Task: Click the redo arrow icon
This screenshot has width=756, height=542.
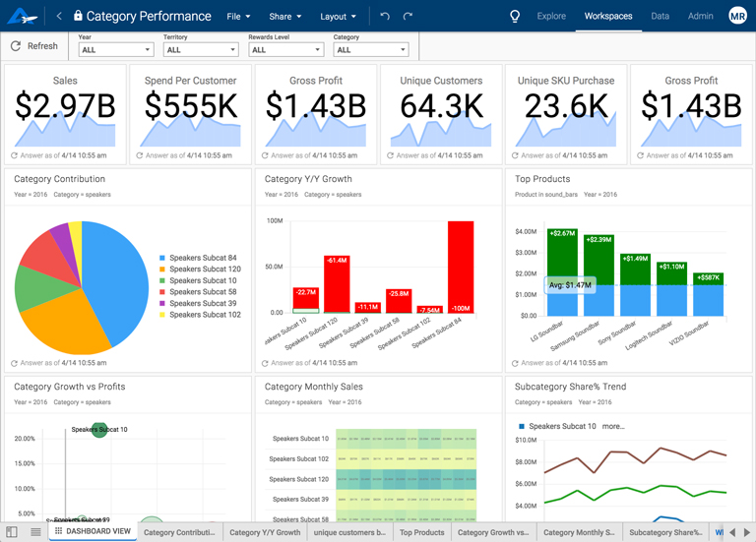Action: (x=408, y=16)
